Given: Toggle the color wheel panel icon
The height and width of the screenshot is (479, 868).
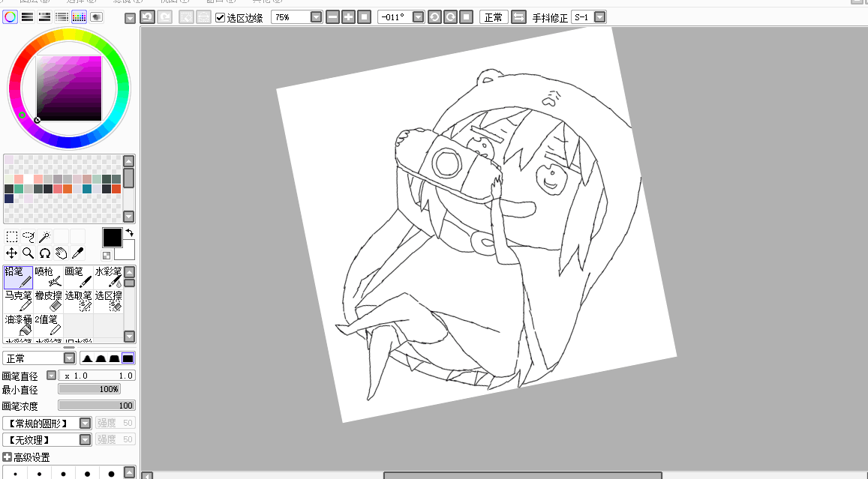Looking at the screenshot, I should pos(10,17).
